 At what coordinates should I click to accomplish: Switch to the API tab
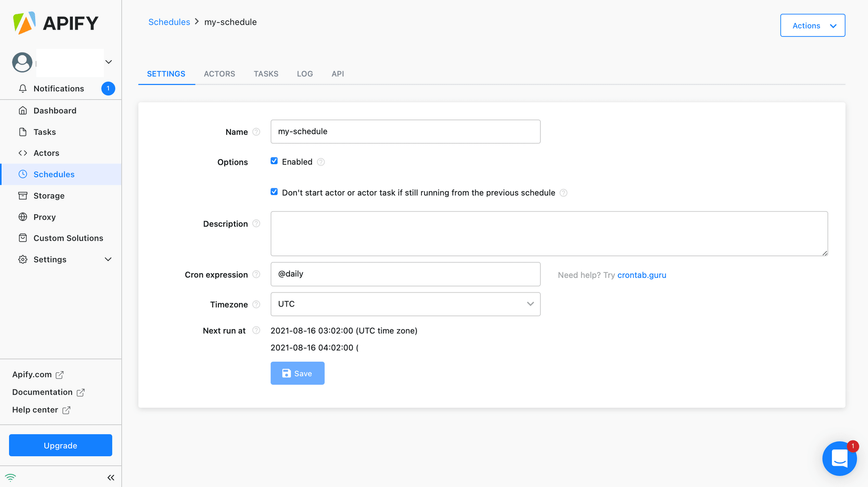coord(338,74)
